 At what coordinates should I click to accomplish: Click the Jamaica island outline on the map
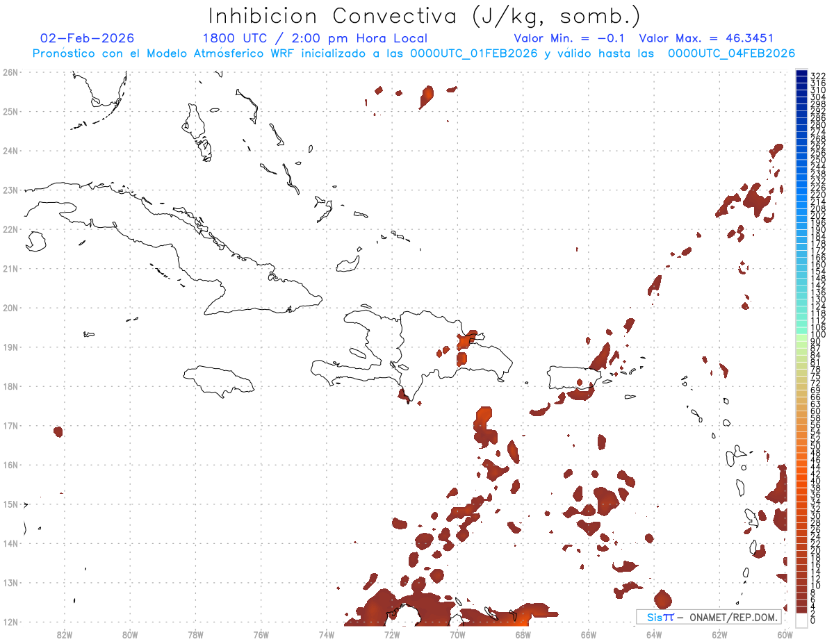click(x=218, y=381)
